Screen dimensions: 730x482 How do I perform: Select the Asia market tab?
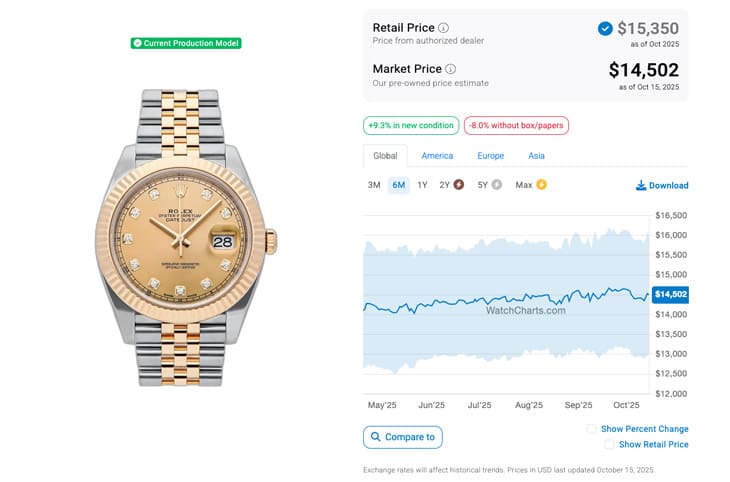(x=536, y=156)
